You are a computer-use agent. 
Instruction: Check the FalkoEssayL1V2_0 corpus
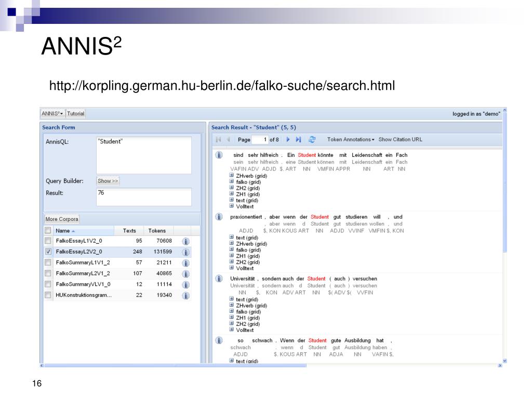[48, 241]
